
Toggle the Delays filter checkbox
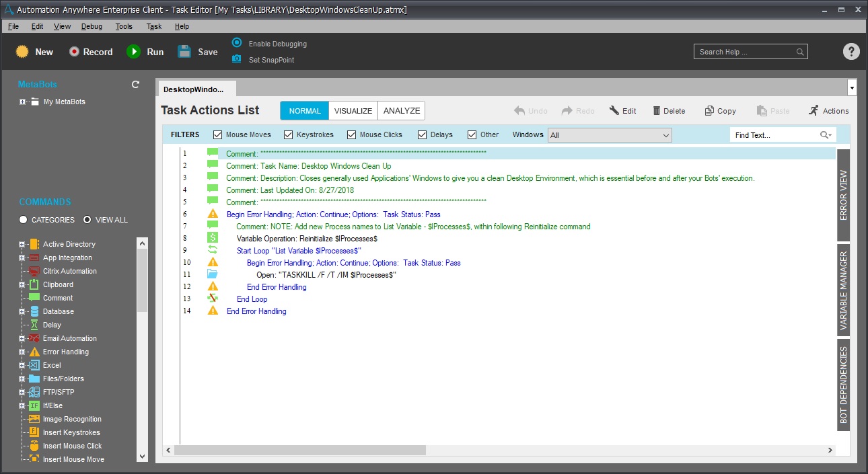point(423,134)
